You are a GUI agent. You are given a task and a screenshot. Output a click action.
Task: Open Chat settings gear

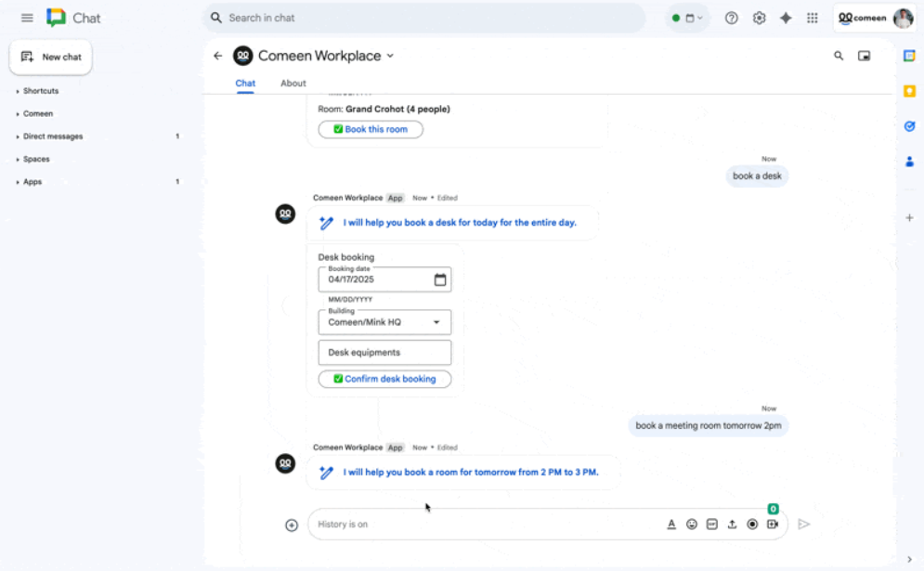pyautogui.click(x=759, y=17)
